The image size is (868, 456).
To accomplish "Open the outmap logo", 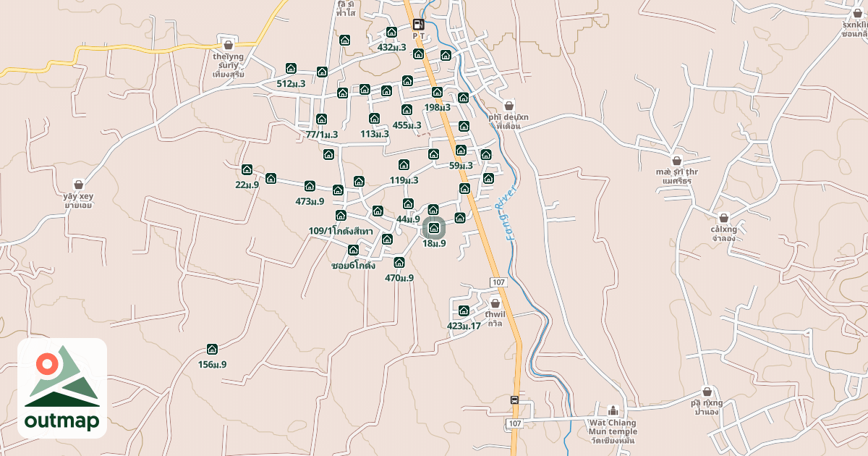I will [x=62, y=388].
